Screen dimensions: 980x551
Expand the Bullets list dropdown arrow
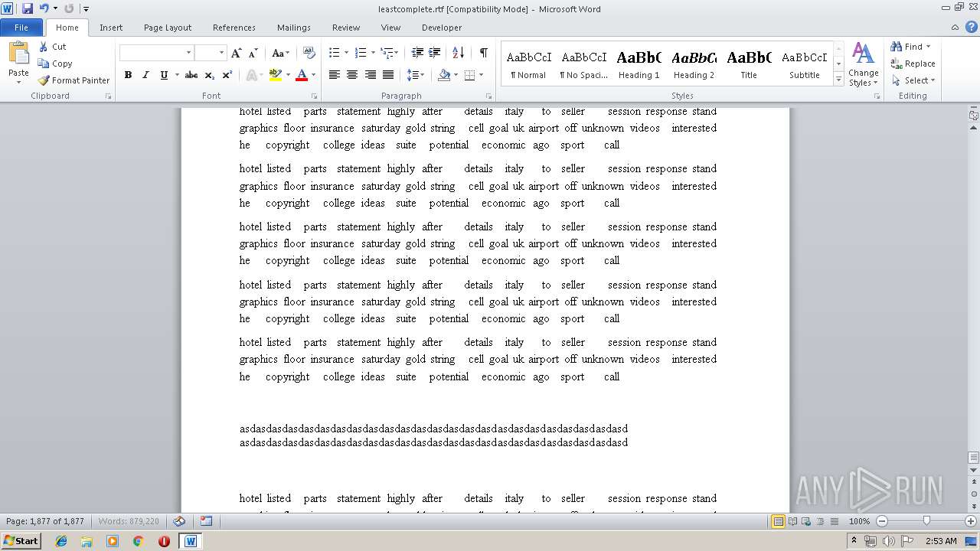coord(346,53)
